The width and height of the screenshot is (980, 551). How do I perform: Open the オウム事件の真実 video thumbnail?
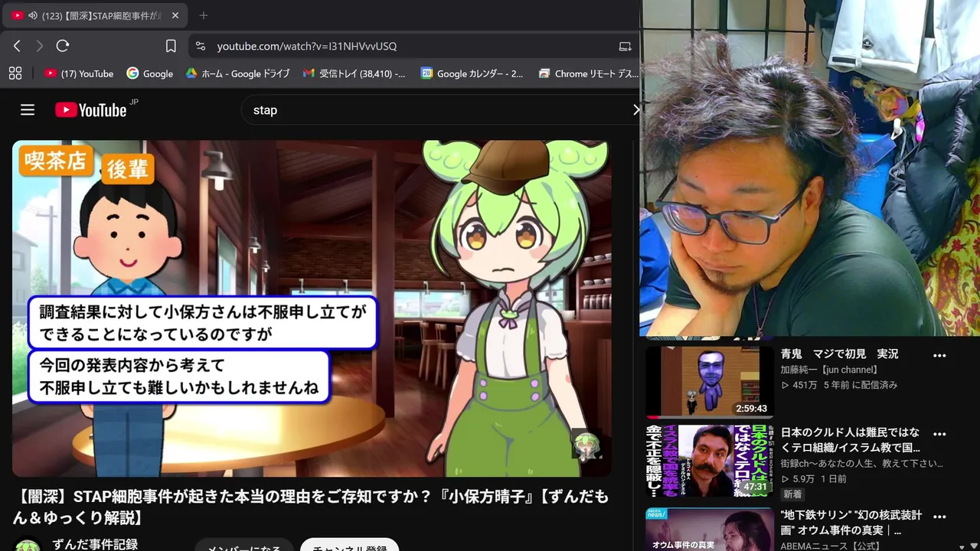710,530
